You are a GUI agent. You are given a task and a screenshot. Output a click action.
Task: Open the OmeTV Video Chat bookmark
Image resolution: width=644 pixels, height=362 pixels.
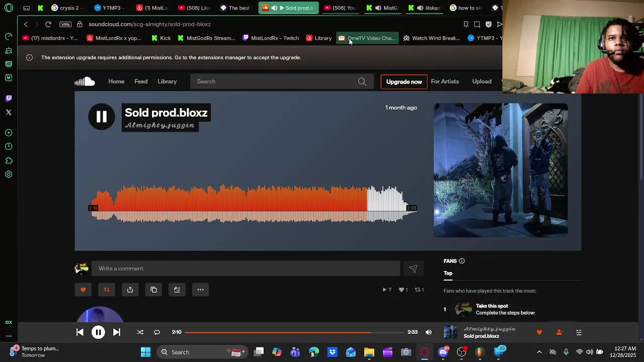367,38
